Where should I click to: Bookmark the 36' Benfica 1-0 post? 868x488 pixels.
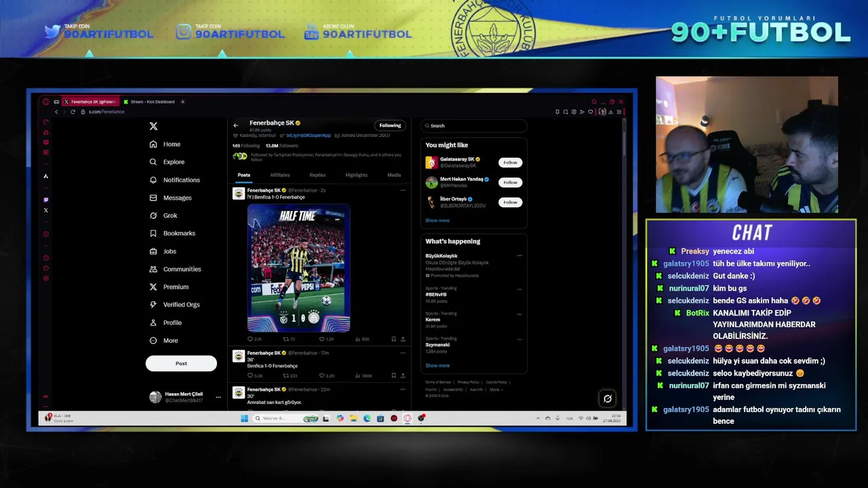[x=393, y=375]
